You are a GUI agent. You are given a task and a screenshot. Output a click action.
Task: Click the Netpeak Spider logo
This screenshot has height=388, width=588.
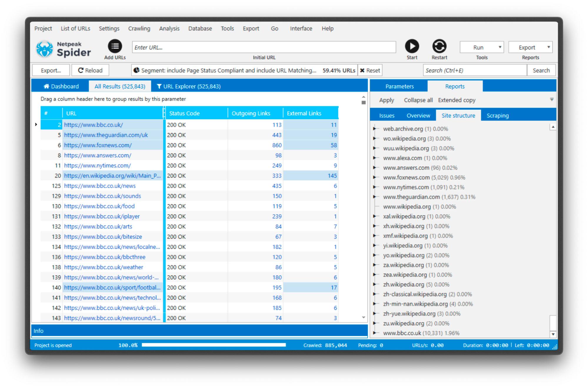pyautogui.click(x=63, y=49)
